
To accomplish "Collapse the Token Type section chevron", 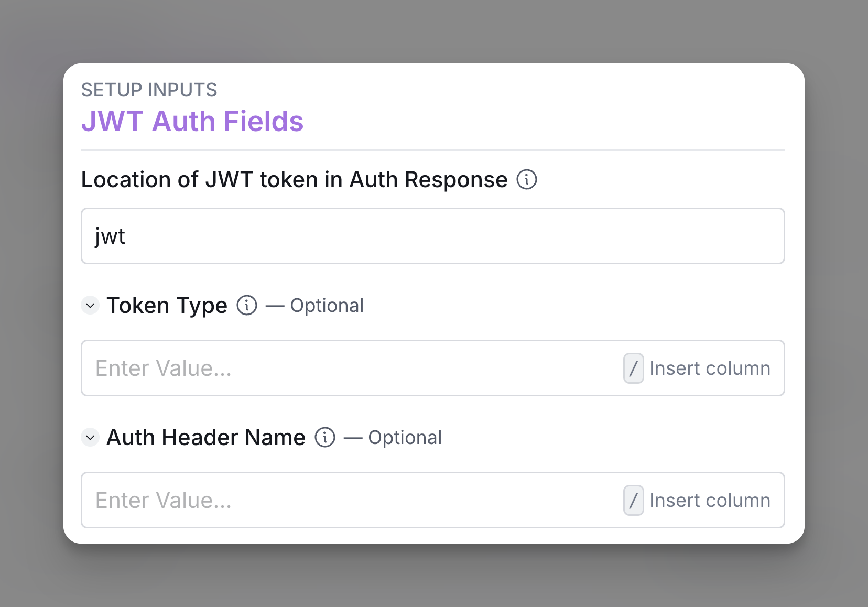I will tap(90, 305).
